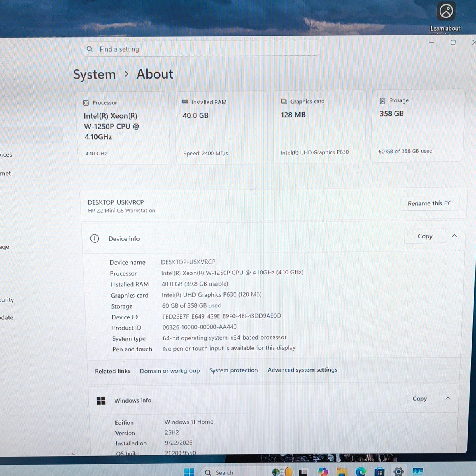The height and width of the screenshot is (476, 476).
Task: Maximize the Settings window
Action: click(x=453, y=42)
